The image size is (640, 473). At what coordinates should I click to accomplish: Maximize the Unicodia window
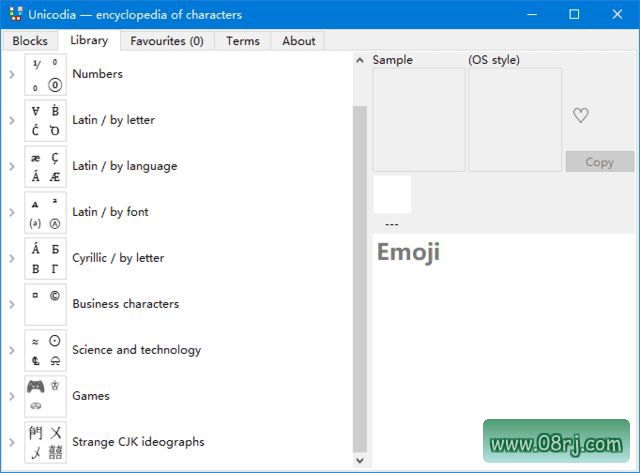pyautogui.click(x=574, y=14)
